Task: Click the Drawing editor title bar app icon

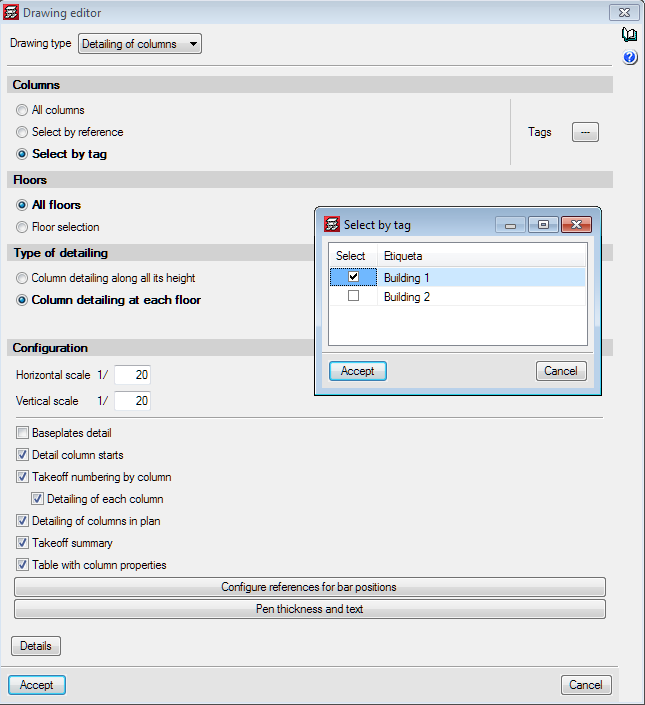Action: click(x=12, y=13)
